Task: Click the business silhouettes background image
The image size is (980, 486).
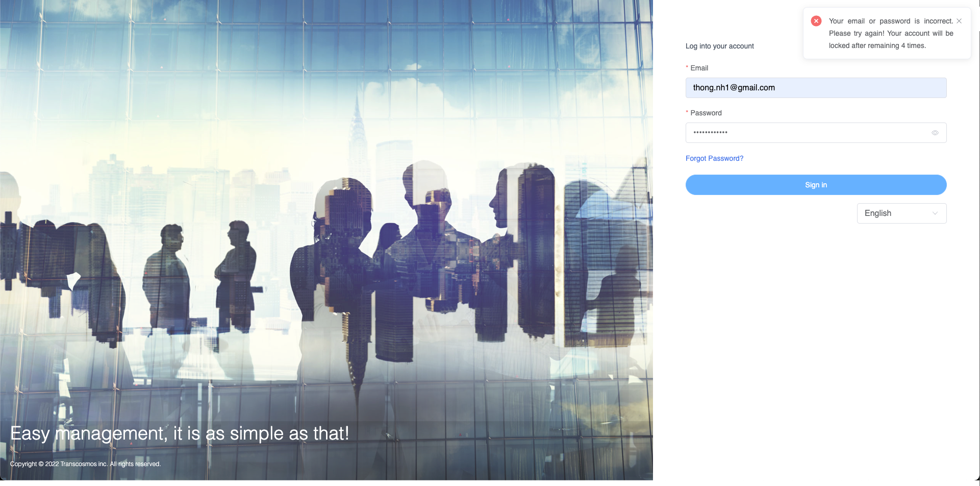Action: [x=326, y=230]
